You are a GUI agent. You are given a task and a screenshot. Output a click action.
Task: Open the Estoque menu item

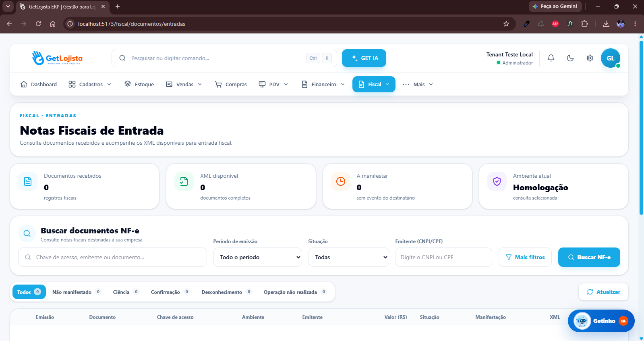[x=139, y=84]
